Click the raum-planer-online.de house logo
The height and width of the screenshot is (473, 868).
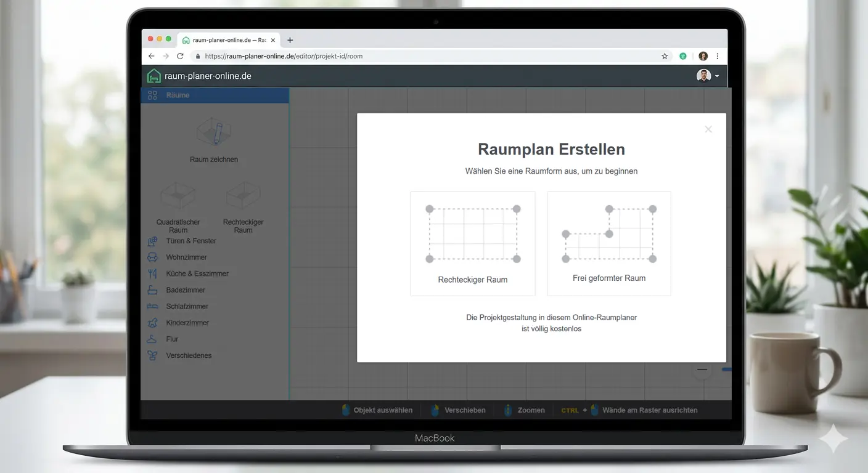tap(154, 76)
